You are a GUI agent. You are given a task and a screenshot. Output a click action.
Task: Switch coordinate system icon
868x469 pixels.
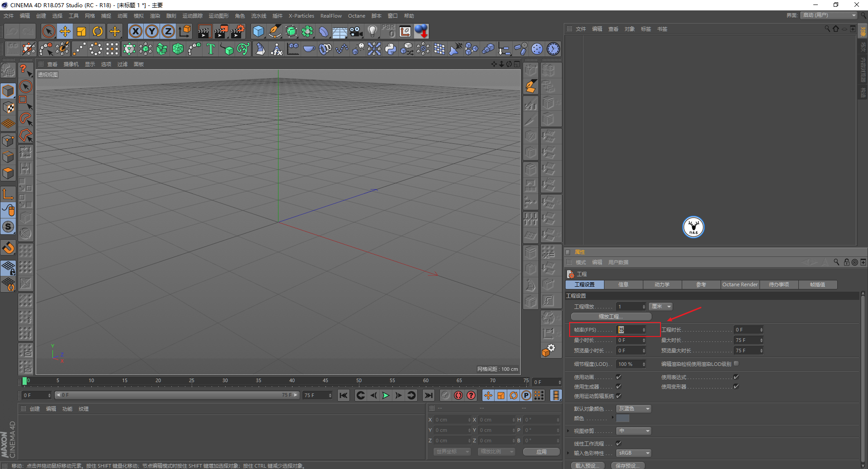tap(185, 31)
